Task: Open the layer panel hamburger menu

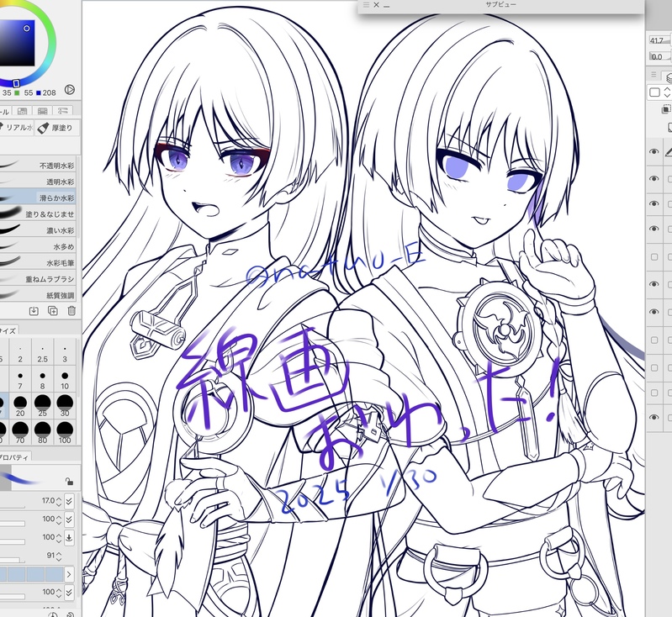Action: [653, 74]
